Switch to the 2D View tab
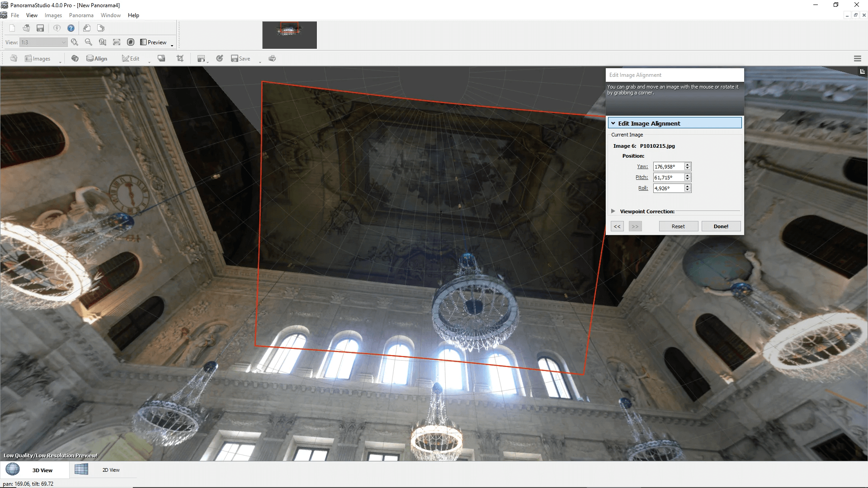Viewport: 868px width, 488px height. click(x=110, y=469)
